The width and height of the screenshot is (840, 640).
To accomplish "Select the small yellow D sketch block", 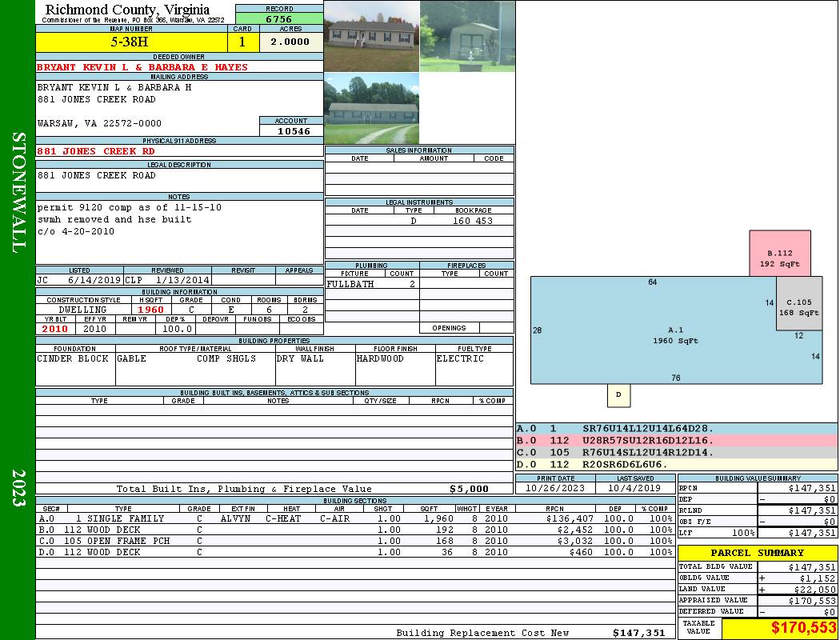I will [x=618, y=394].
